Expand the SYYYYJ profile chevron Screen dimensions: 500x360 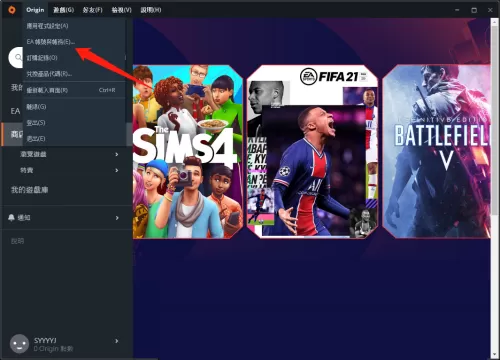click(x=117, y=341)
